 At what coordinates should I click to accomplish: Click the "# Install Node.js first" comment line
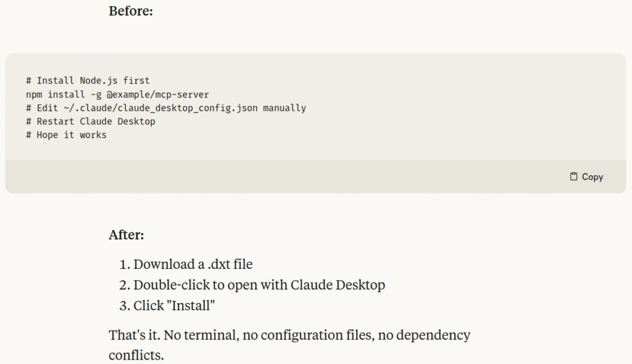tap(88, 81)
